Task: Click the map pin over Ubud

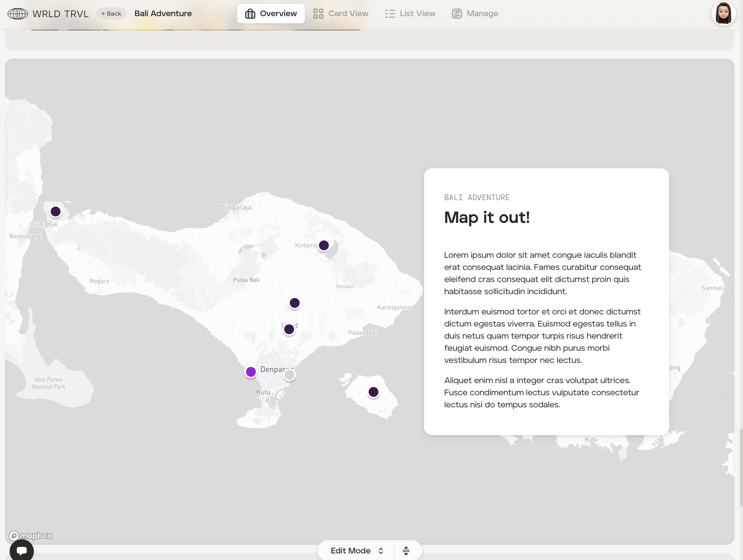Action: click(x=289, y=330)
